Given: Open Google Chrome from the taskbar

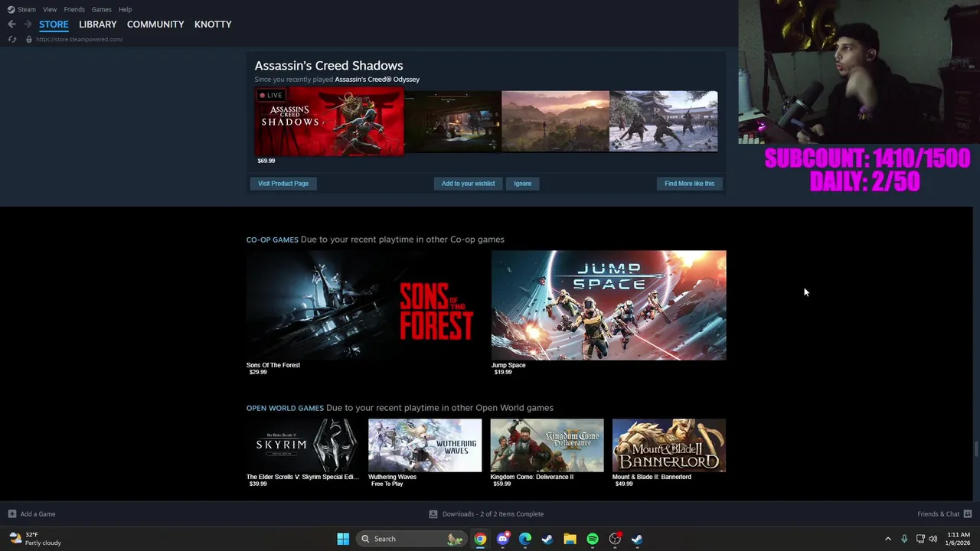Looking at the screenshot, I should point(480,539).
